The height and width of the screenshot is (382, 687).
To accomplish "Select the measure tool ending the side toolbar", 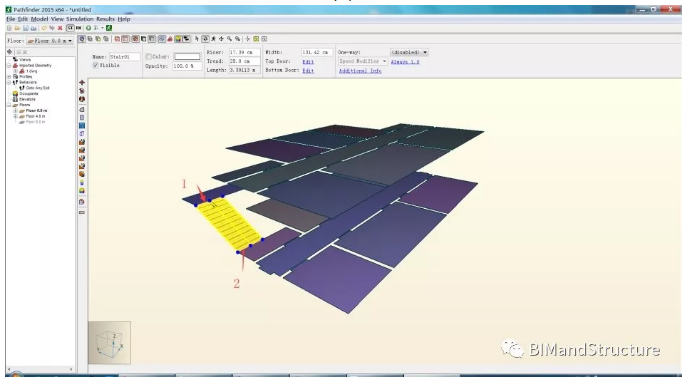I will pyautogui.click(x=82, y=212).
